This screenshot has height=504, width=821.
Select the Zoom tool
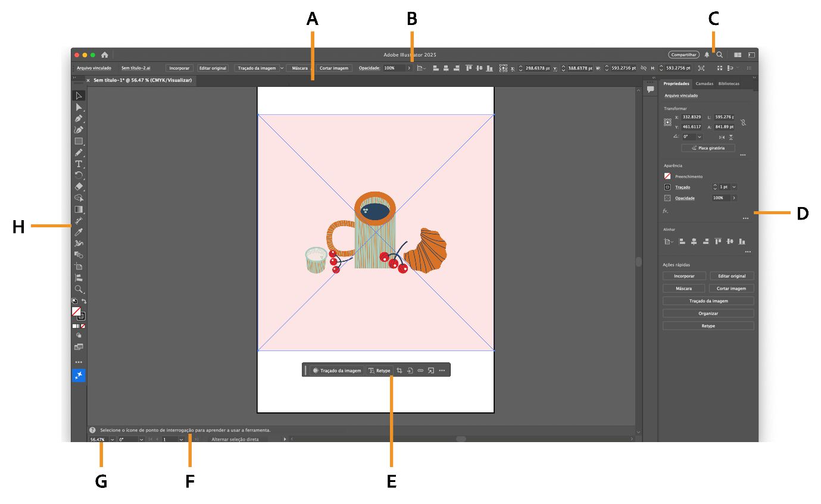(78, 287)
